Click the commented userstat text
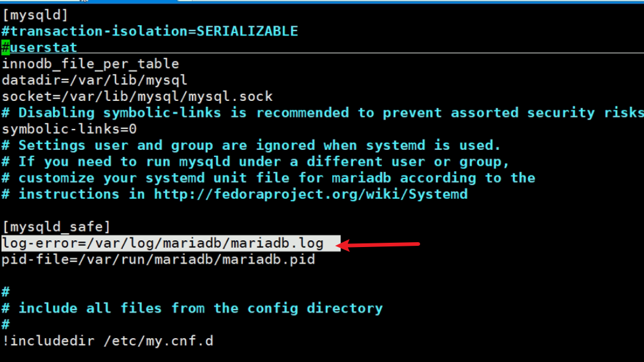This screenshot has width=644, height=362. 44,48
